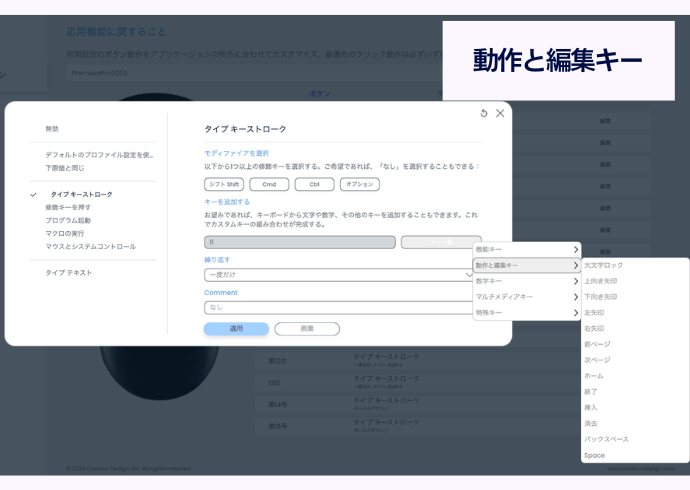Close the keystroke dialog with the X icon
690x490 pixels.
(500, 114)
